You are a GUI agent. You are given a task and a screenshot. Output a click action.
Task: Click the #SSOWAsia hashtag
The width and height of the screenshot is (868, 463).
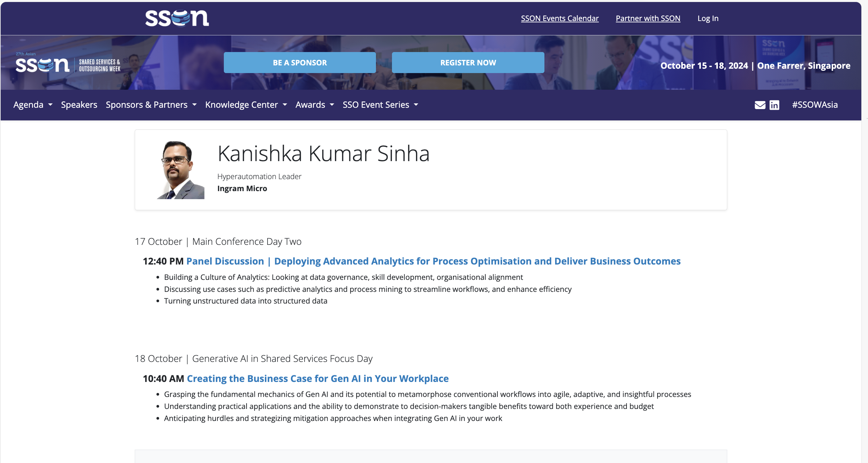pos(815,105)
